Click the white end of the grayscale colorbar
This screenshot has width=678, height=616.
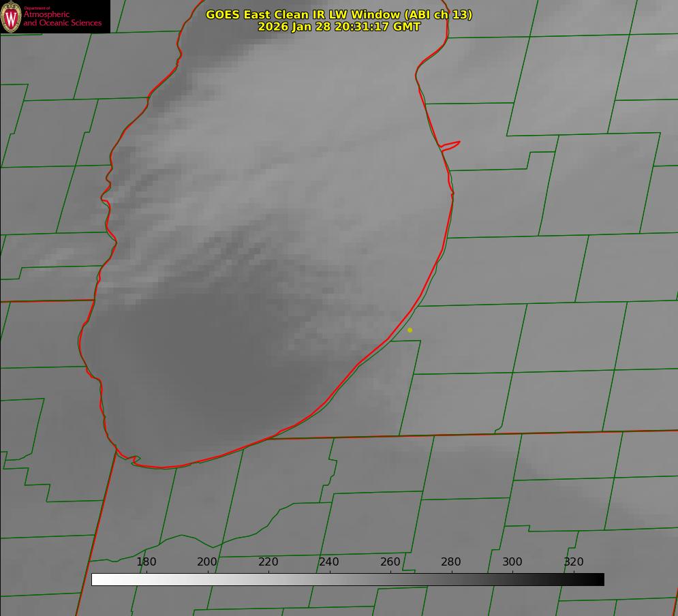pyautogui.click(x=97, y=579)
